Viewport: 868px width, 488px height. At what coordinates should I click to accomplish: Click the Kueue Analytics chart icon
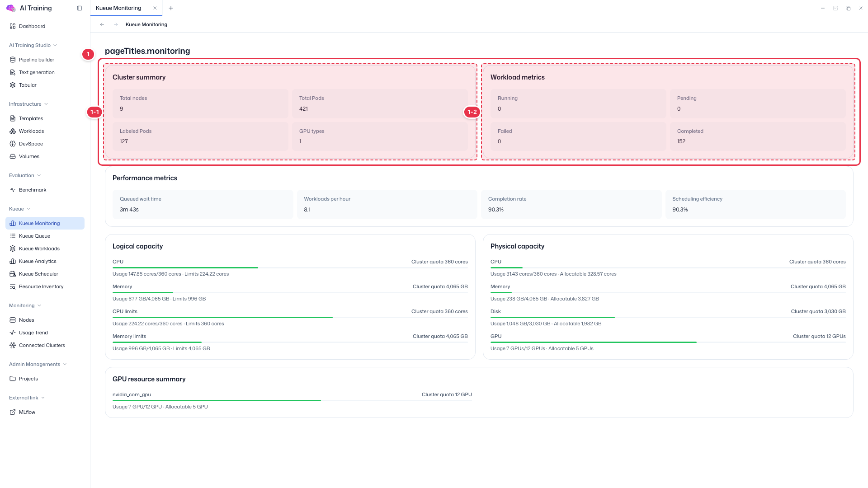[13, 261]
